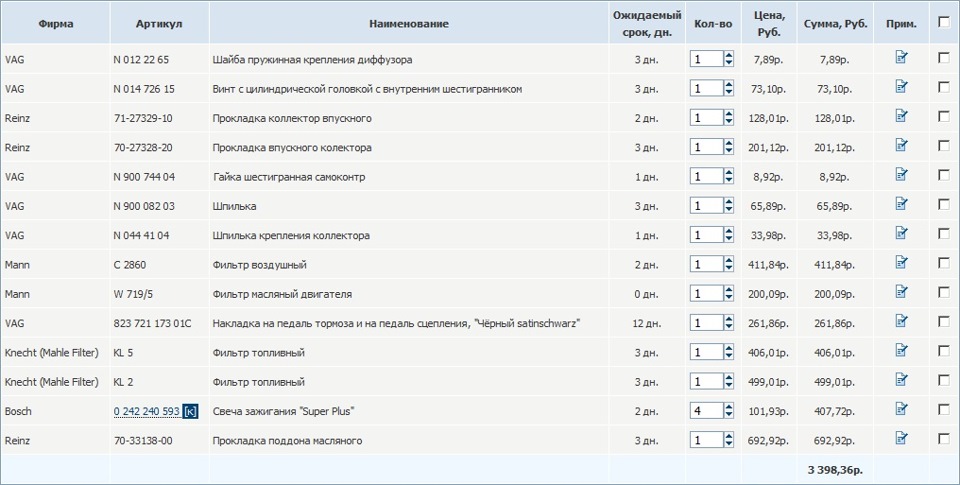Click note icon for Прокладка коллектор впускного
Image resolution: width=960 pixels, height=485 pixels.
coord(902,117)
